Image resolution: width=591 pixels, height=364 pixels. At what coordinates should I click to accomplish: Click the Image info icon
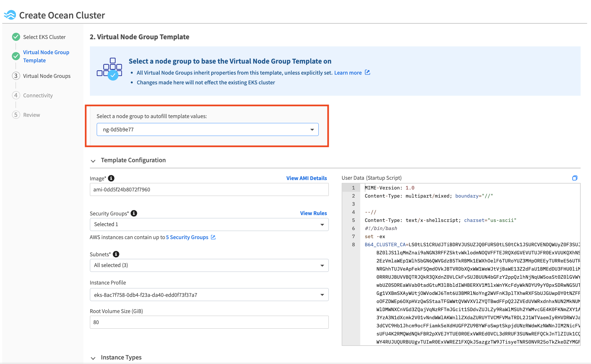[x=111, y=178]
